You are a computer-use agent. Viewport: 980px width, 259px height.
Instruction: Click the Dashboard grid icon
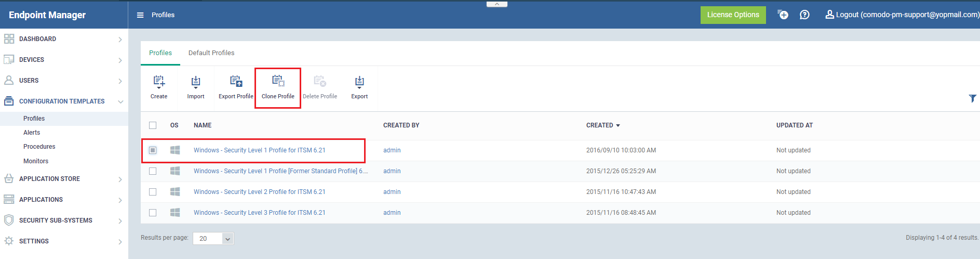[x=9, y=39]
